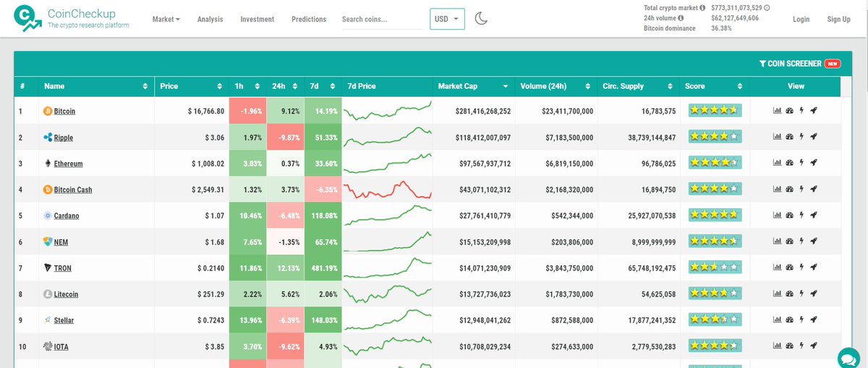Click TRON's star score rating
The height and width of the screenshot is (368, 868).
pyautogui.click(x=715, y=268)
